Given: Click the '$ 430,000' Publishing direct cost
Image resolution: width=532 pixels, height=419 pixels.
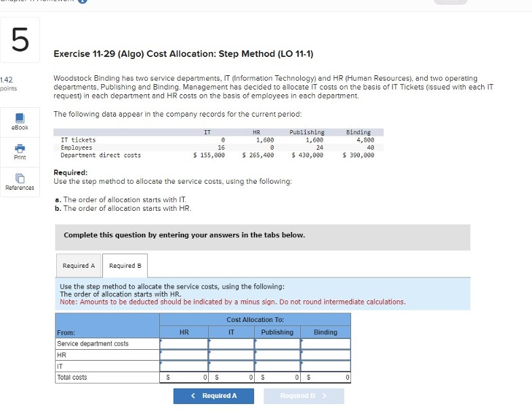Looking at the screenshot, I should pyautogui.click(x=308, y=155).
